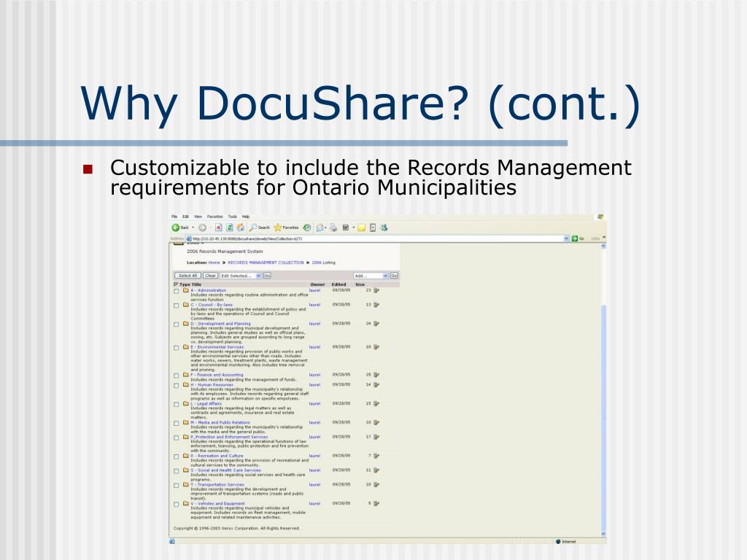Click the Clear button
Viewport: 747px width, 560px height.
pyautogui.click(x=210, y=276)
